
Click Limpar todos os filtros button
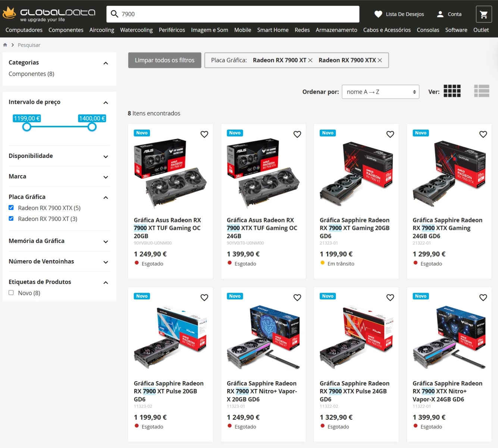[x=165, y=60]
